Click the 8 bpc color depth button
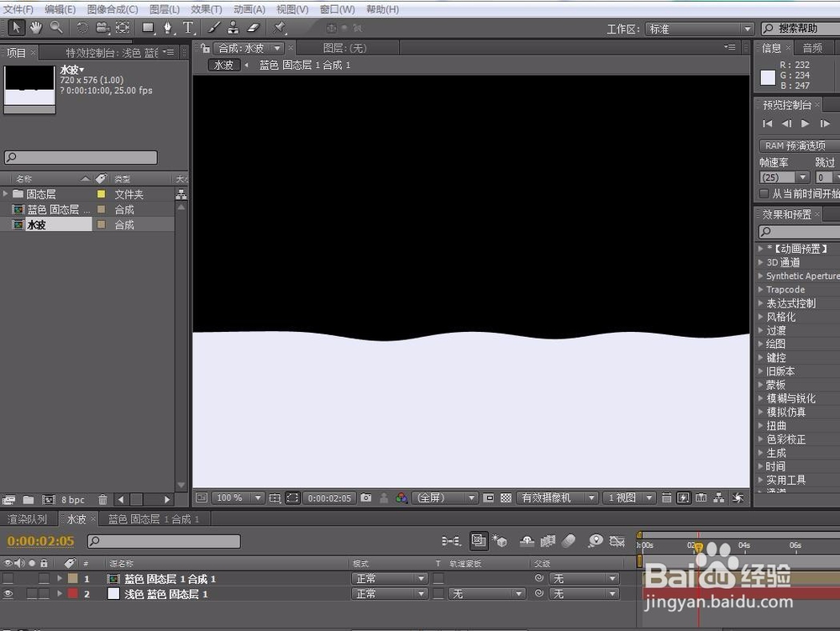Screen dimensions: 840x631 pyautogui.click(x=73, y=499)
